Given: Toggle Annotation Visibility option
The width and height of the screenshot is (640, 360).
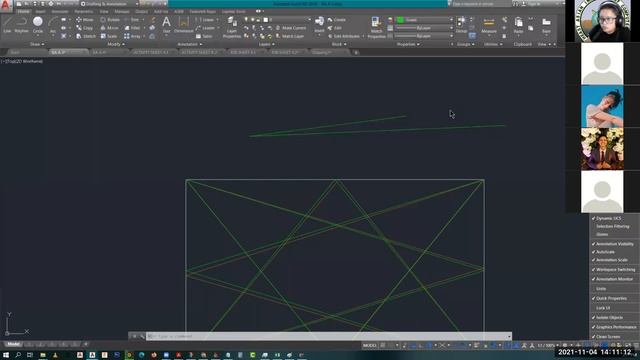Looking at the screenshot, I should click(613, 244).
